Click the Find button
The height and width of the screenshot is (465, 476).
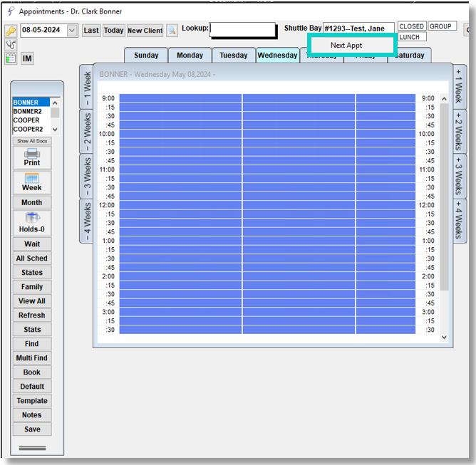(x=32, y=344)
